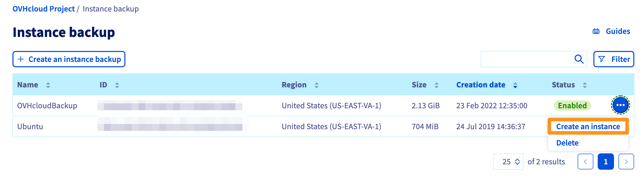
Task: Go to the previous page chevron
Action: click(585, 162)
